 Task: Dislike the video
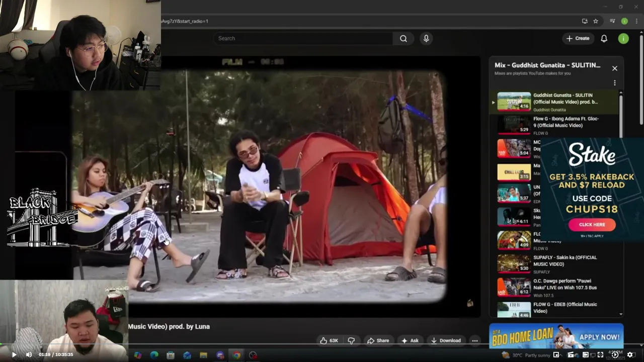click(351, 340)
